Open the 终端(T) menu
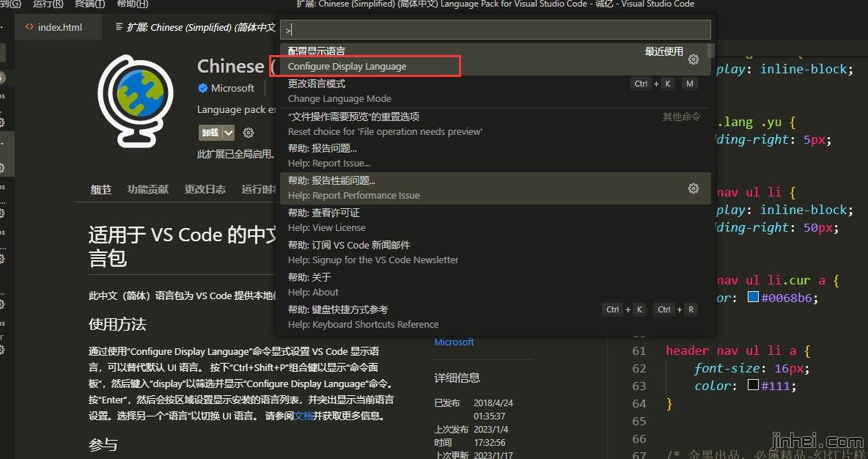 (90, 4)
